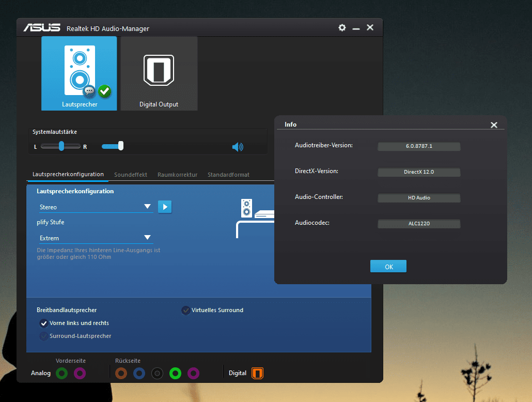Toggle Virtuelles Surround checkbox
Viewport: 532px width, 402px height.
click(185, 311)
